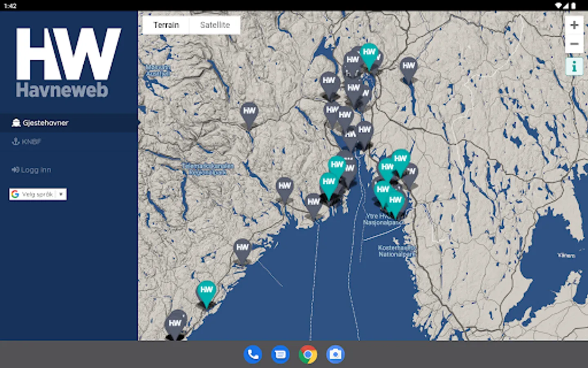This screenshot has width=588, height=368.
Task: Click the HW Havneweb logo
Action: [68, 63]
